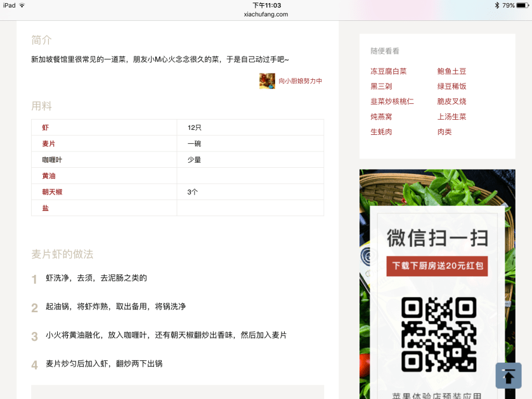Tap the battery indicator icon
Viewport: 532px width, 399px height.
(x=522, y=5)
